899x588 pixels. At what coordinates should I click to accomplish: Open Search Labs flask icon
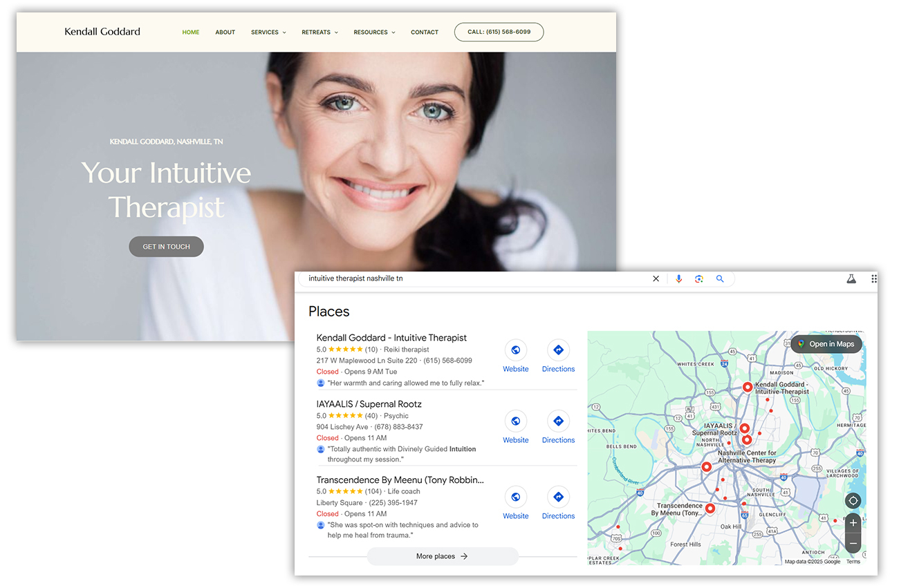tap(851, 278)
